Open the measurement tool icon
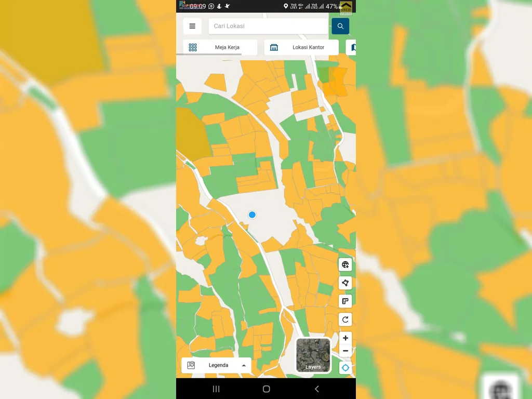Screen dimensions: 532x399 tap(345, 301)
